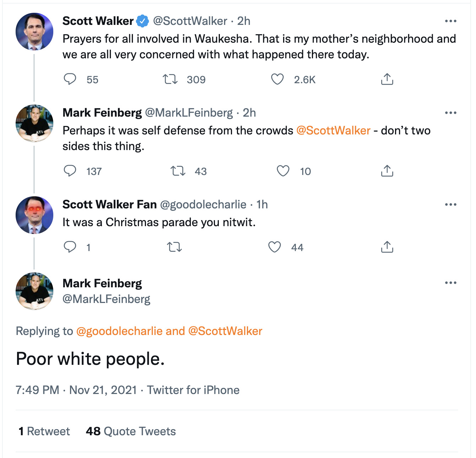Open the tweet timestamp 7:49 PM Nov 21, 2021
476x458 pixels.
(x=76, y=390)
